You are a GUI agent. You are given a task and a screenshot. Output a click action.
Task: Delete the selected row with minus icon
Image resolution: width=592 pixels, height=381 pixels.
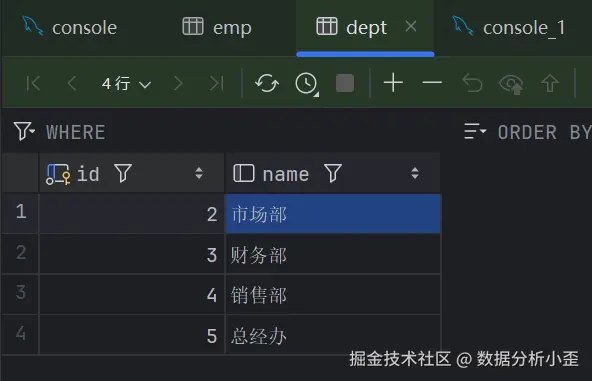pyautogui.click(x=432, y=82)
